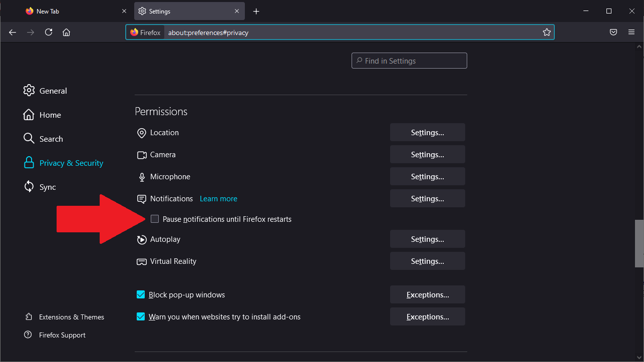Image resolution: width=644 pixels, height=362 pixels.
Task: Click the Autoplay permission icon
Action: pyautogui.click(x=141, y=239)
